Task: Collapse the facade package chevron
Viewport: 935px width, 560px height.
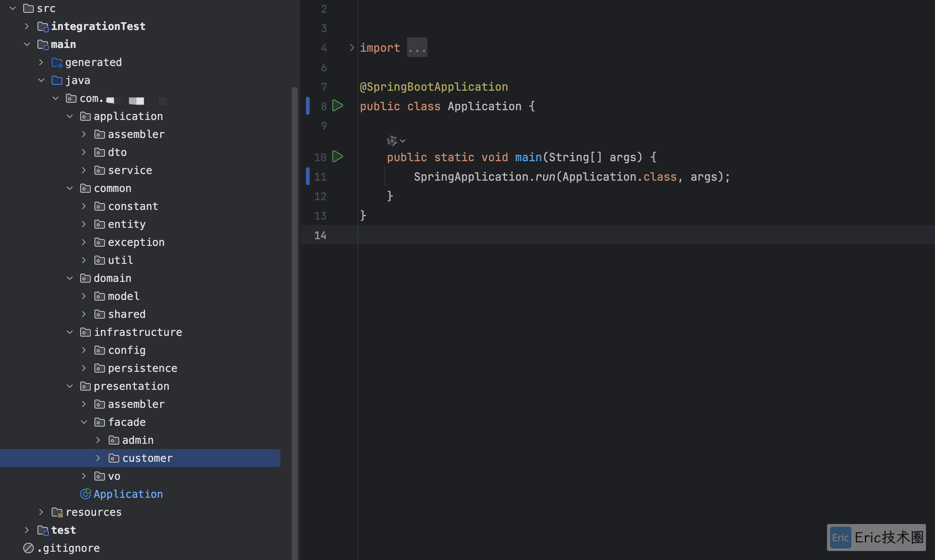Action: click(84, 422)
